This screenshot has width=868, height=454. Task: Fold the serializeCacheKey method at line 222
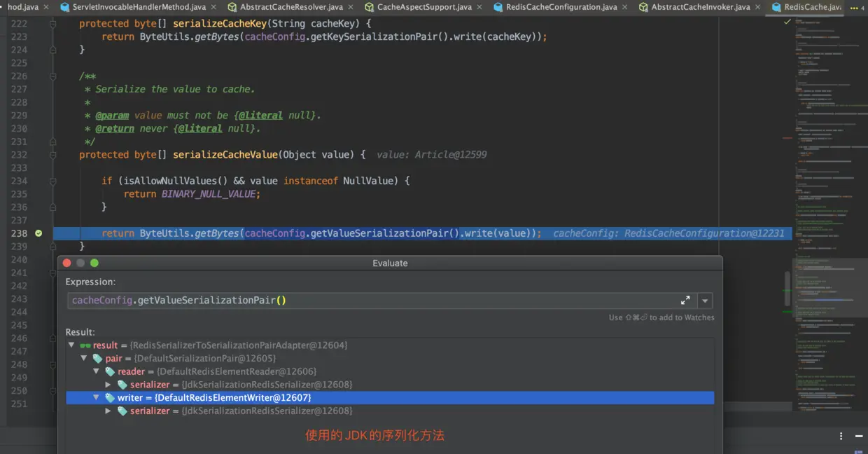(53, 23)
